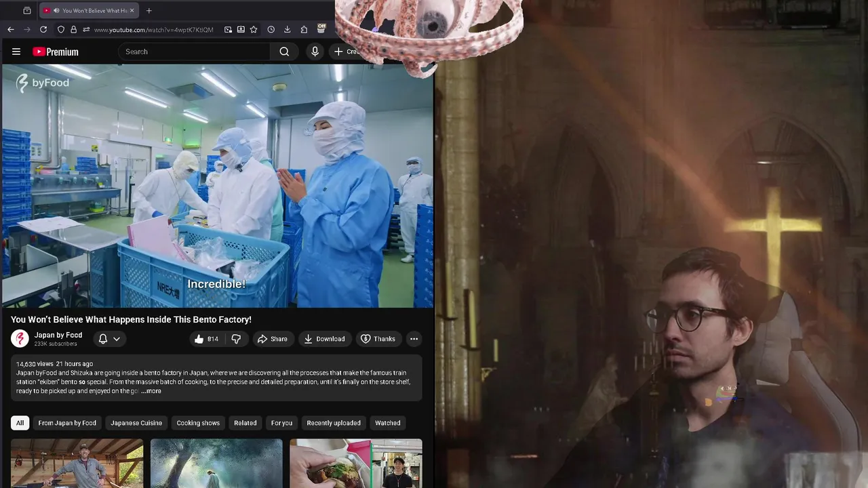This screenshot has width=868, height=488.
Task: Click the Share button
Action: pyautogui.click(x=272, y=339)
